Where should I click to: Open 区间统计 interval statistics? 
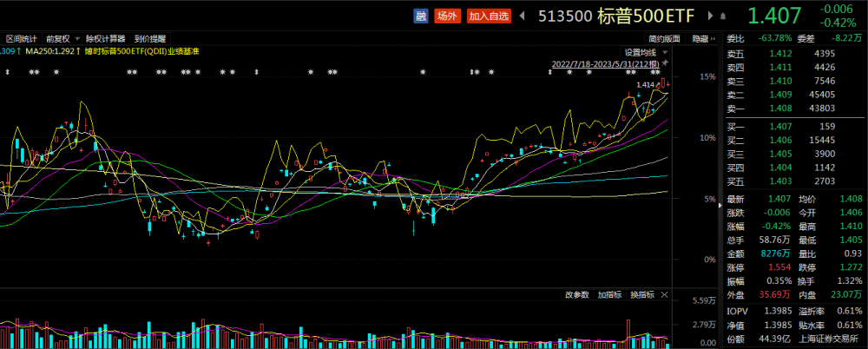click(21, 39)
